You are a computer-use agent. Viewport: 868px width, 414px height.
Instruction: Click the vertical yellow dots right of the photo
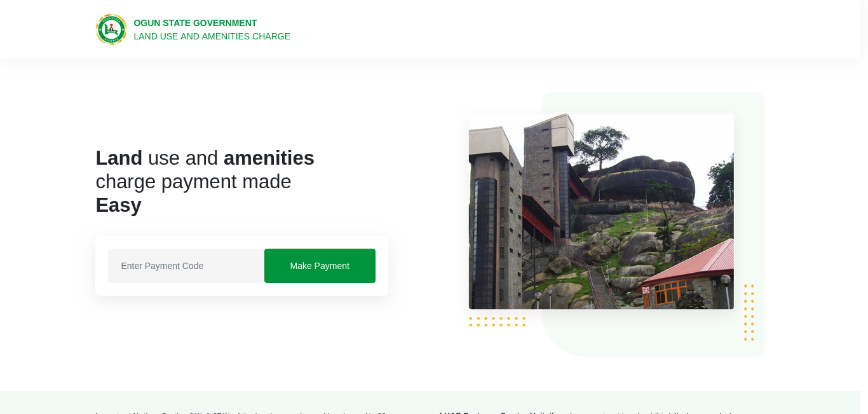(x=749, y=312)
